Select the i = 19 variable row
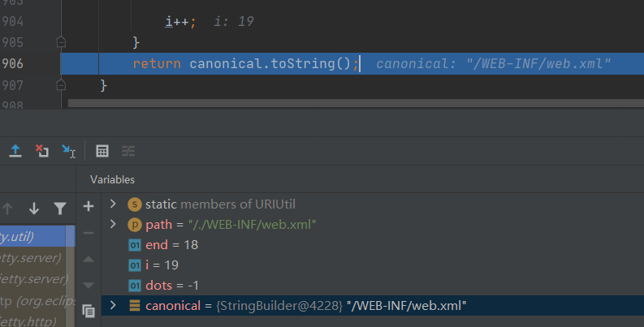The width and height of the screenshot is (644, 327). click(162, 265)
